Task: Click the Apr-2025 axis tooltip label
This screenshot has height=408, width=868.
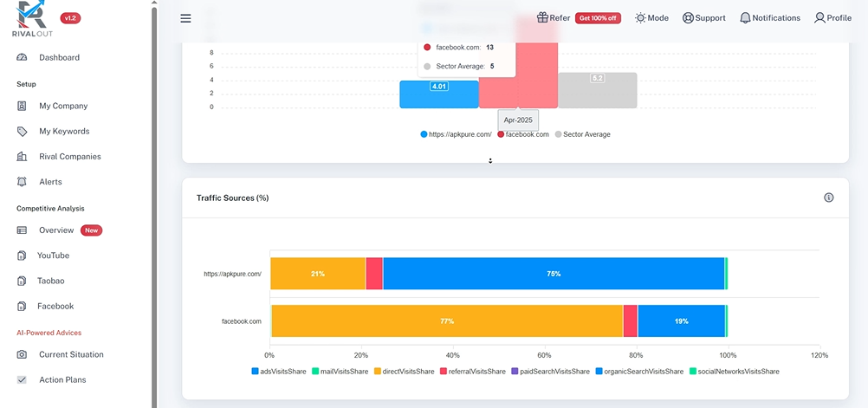Action: [517, 120]
